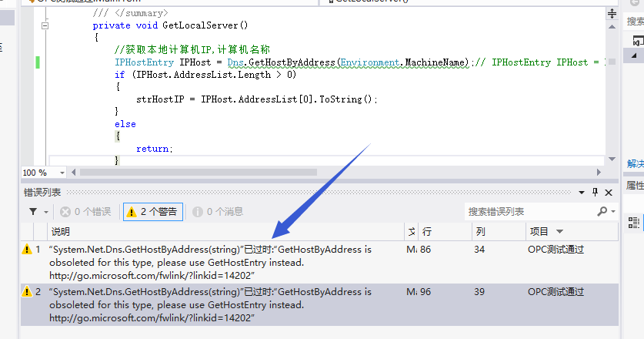Click the 搜索错误列表 search field
The image size is (644, 339).
527,211
